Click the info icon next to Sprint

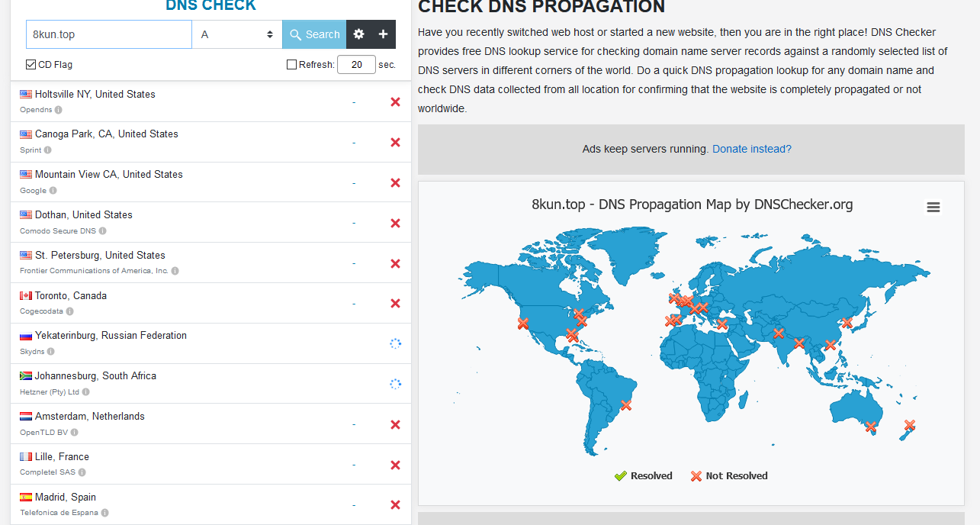coord(48,150)
